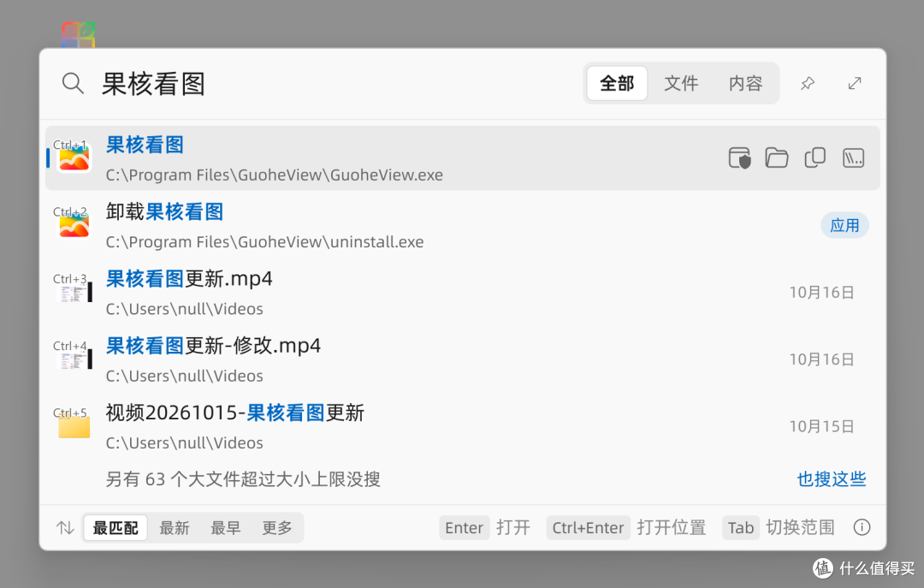Sort results by 最新
This screenshot has width=924, height=588.
[x=175, y=527]
